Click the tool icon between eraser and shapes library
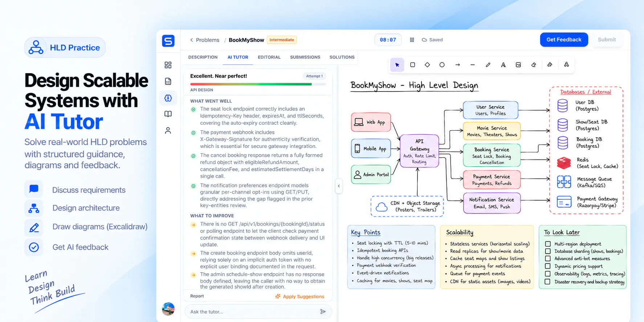 pyautogui.click(x=550, y=65)
